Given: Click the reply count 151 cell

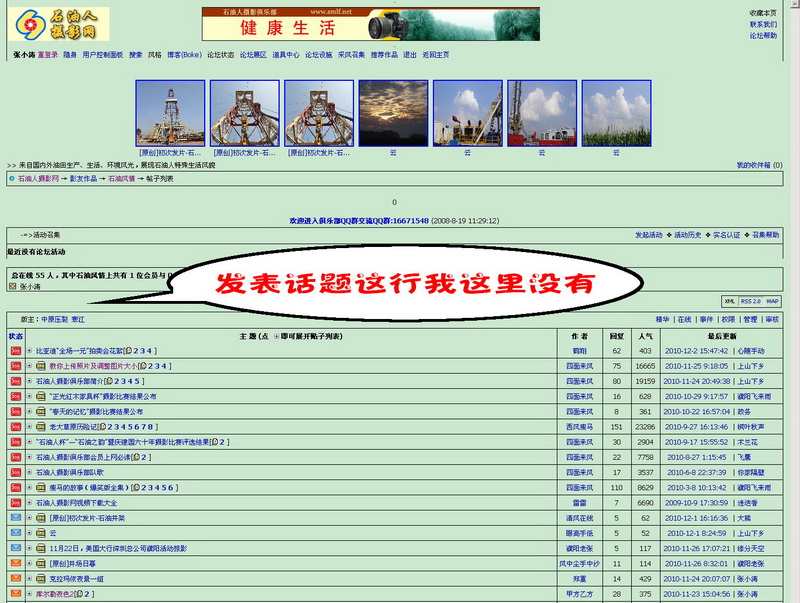Looking at the screenshot, I should (617, 427).
